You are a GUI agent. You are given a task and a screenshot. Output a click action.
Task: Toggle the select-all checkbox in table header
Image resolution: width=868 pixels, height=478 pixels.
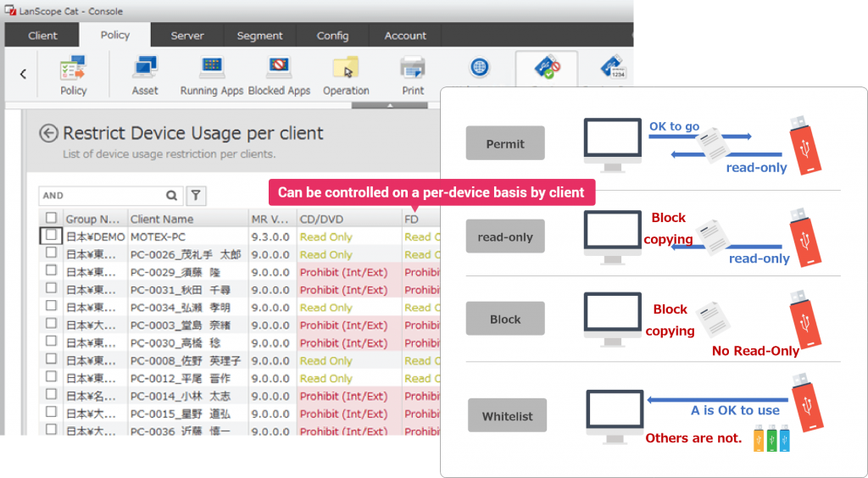pos(52,219)
